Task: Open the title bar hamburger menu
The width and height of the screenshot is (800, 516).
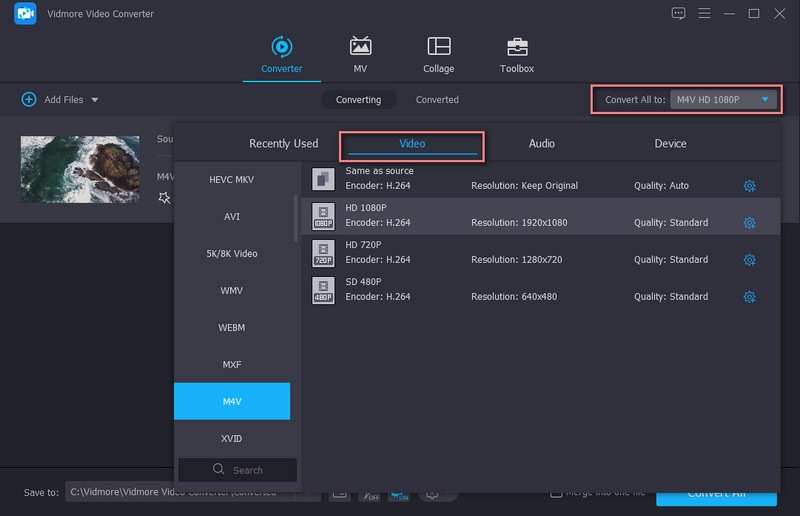Action: (x=705, y=13)
